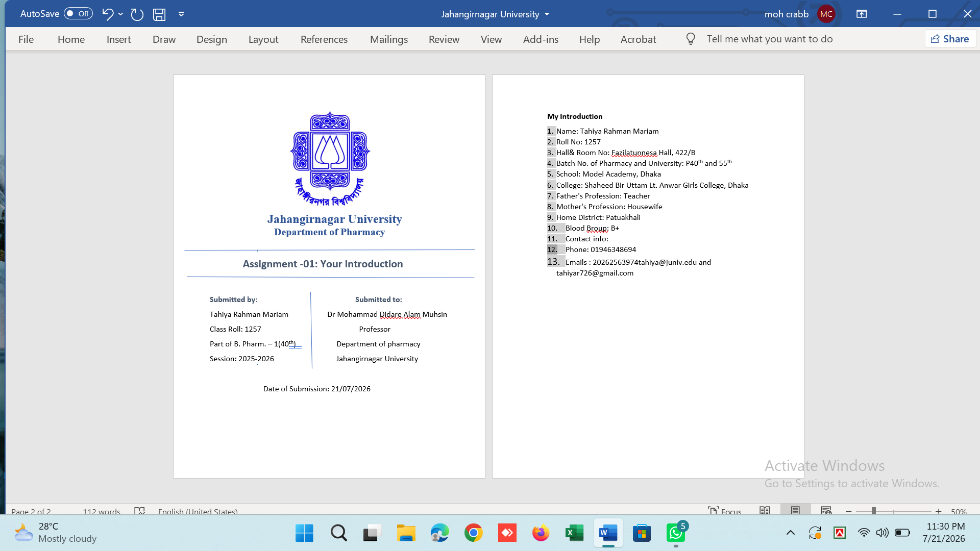Open the red AnyDesk taskbar icon
The height and width of the screenshot is (551, 980).
coord(507,533)
